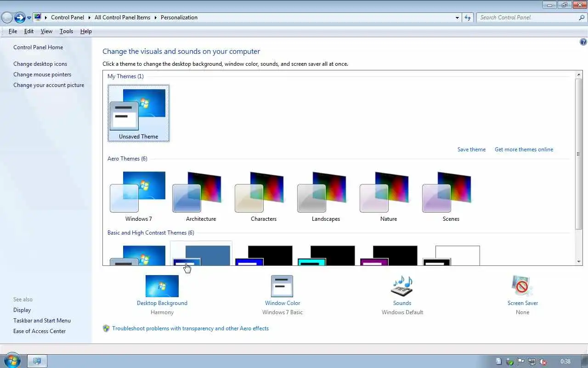Click the Save theme link
Viewport: 588px width, 368px height.
(x=471, y=149)
